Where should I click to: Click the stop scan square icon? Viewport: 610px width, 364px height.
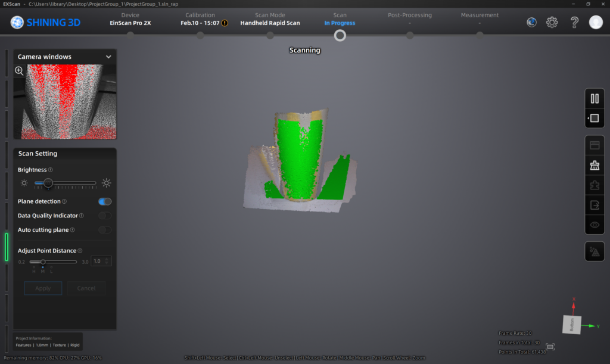pyautogui.click(x=594, y=118)
